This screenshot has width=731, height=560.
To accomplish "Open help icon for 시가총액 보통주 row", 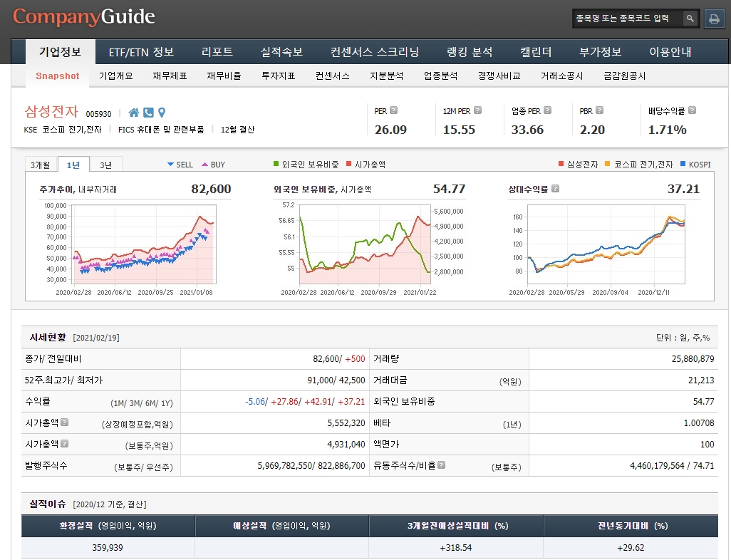I will click(64, 443).
